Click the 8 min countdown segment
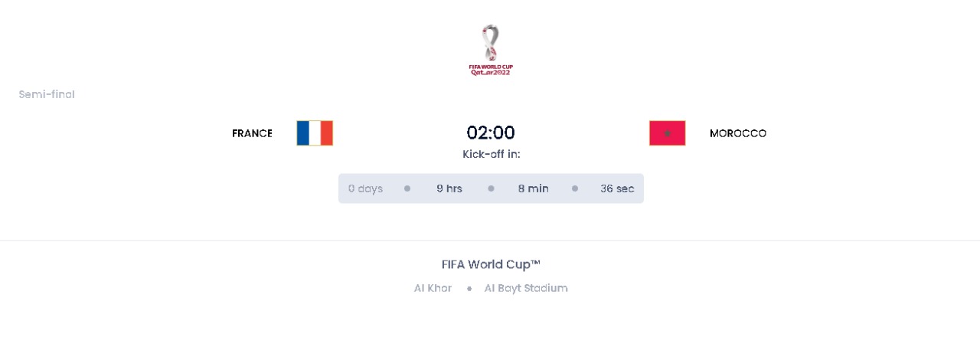This screenshot has width=980, height=344. (533, 188)
